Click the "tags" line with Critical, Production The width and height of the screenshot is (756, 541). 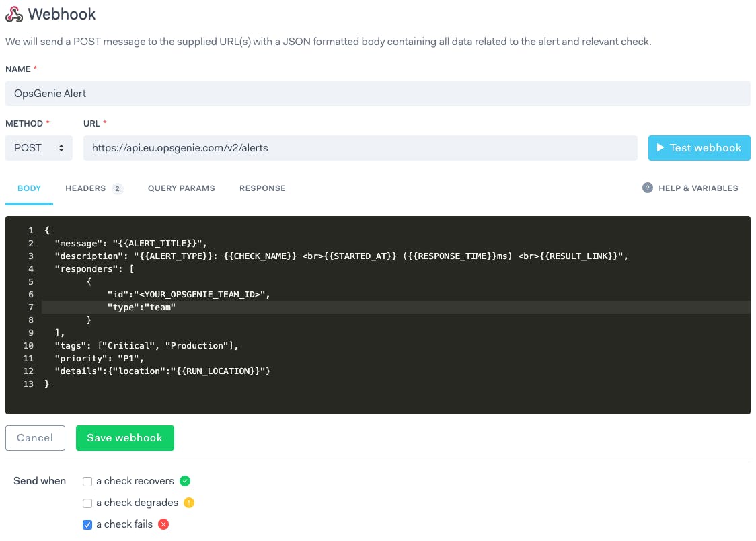147,346
